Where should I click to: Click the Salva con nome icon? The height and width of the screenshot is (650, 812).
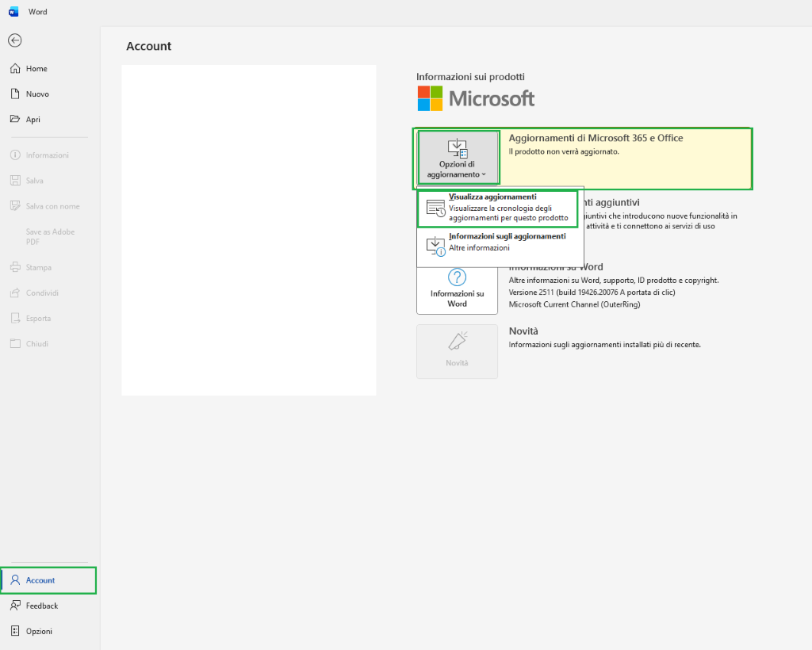coord(16,205)
